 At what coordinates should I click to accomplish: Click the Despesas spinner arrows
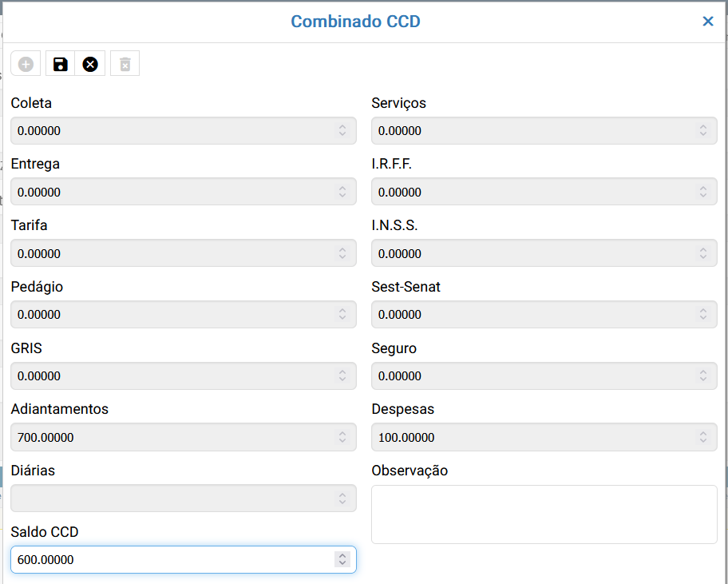point(703,437)
